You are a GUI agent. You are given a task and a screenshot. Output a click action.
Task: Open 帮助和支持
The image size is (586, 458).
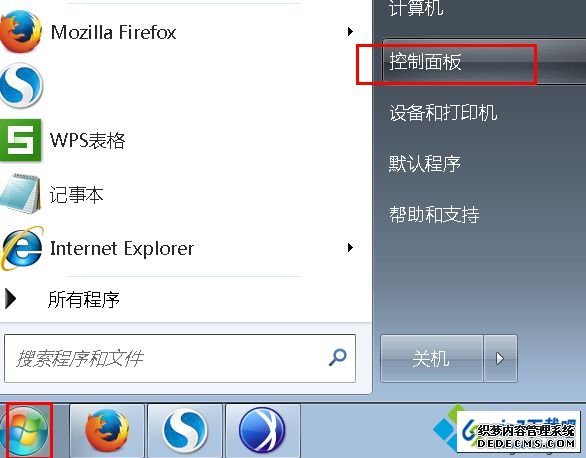[x=434, y=214]
